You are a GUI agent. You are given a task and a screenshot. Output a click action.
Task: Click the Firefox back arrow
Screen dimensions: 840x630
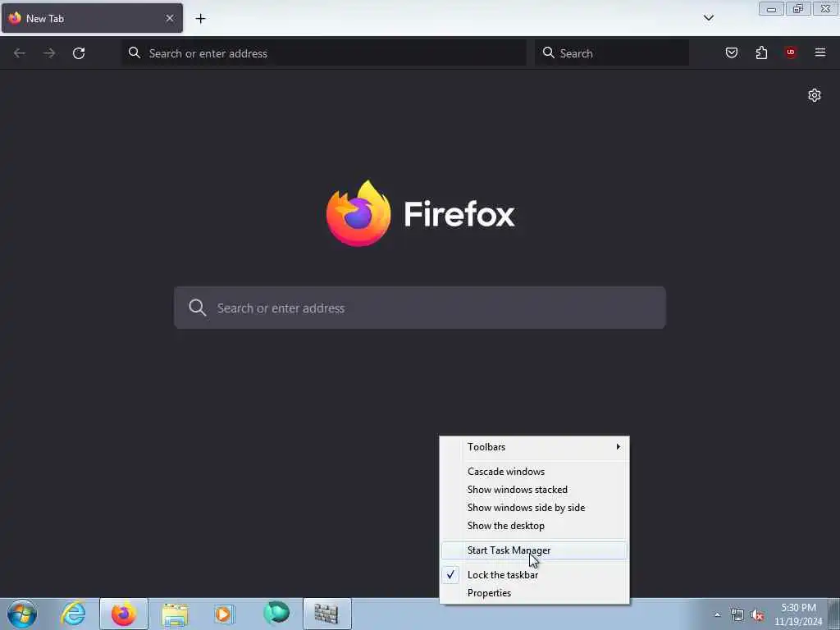(20, 53)
